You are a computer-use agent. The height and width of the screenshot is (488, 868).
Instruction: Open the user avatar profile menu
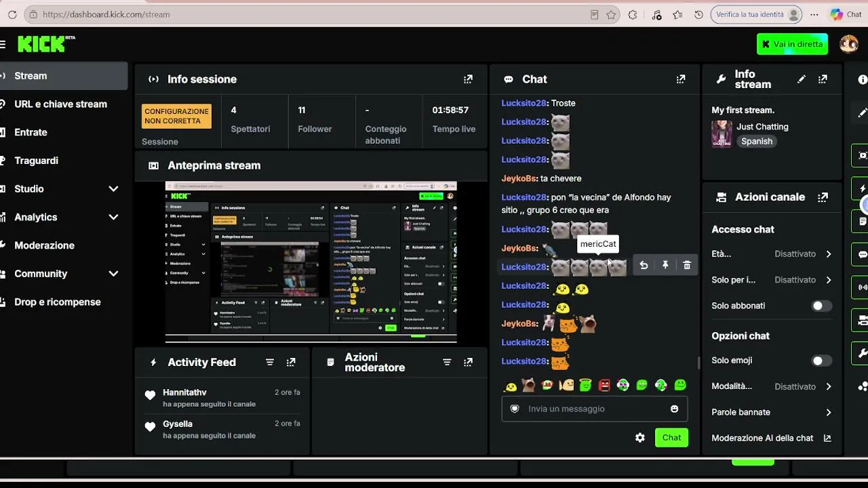pos(848,44)
